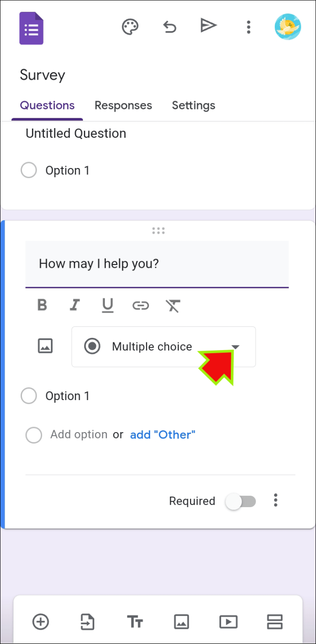Add a new question
316x644 pixels.
[41, 622]
